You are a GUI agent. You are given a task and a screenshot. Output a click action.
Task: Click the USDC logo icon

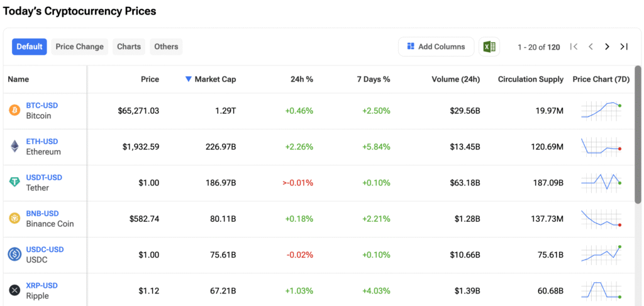(x=15, y=254)
